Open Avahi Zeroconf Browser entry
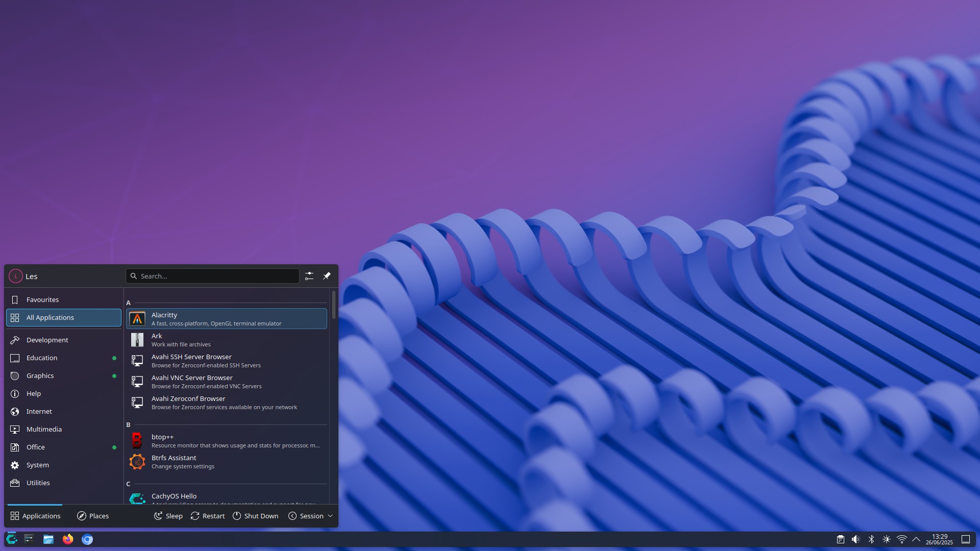The height and width of the screenshot is (551, 980). coord(227,403)
